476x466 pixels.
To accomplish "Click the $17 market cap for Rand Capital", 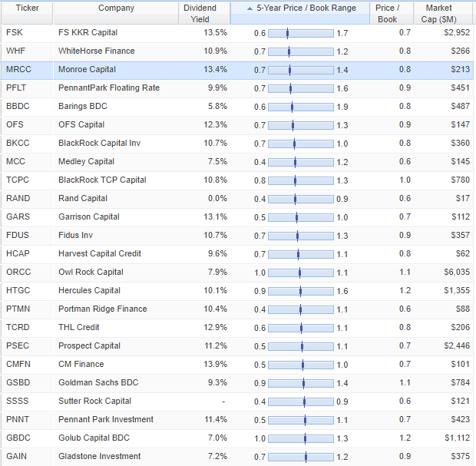I will (x=463, y=198).
